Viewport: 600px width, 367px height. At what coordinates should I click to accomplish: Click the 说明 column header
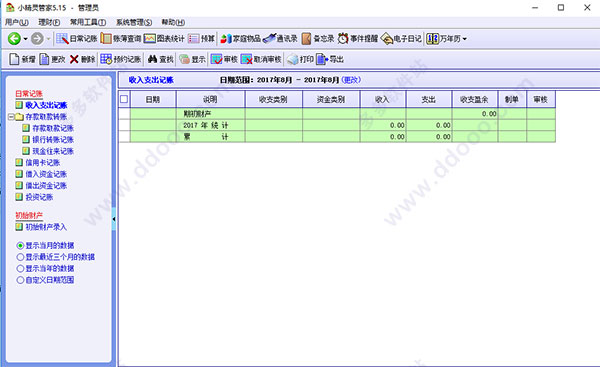click(210, 99)
